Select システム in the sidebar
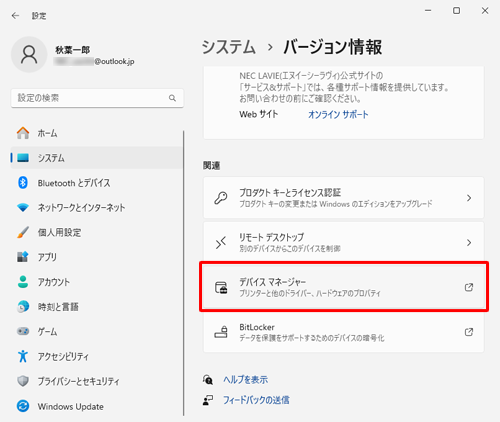 [97, 158]
